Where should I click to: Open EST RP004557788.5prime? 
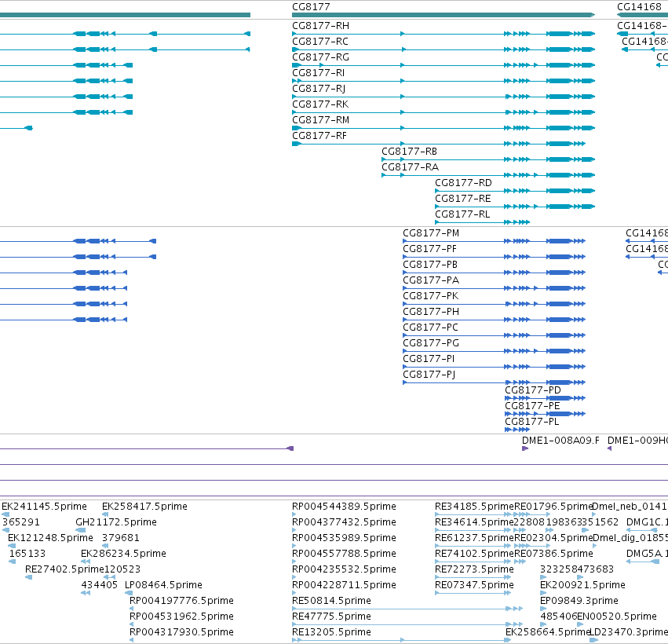tap(345, 554)
